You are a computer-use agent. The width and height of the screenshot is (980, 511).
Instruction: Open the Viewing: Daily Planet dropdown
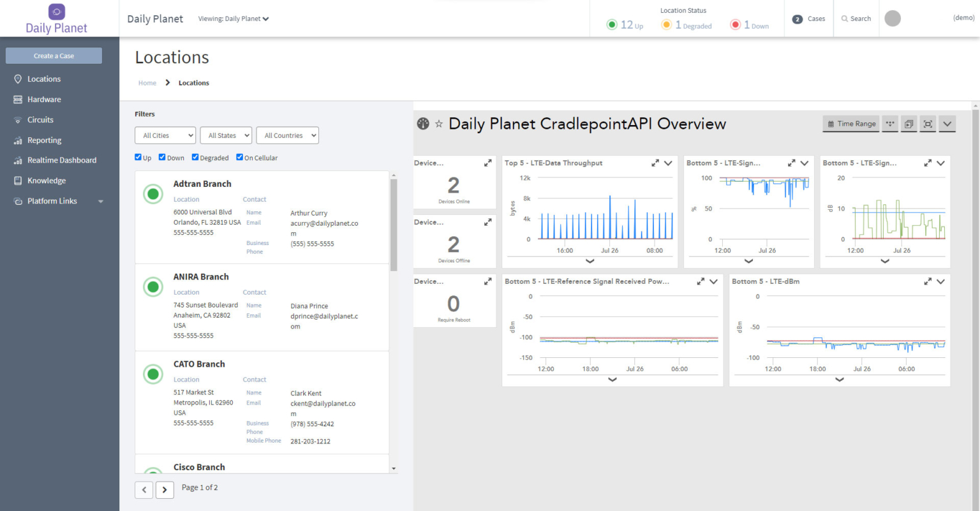tap(234, 19)
